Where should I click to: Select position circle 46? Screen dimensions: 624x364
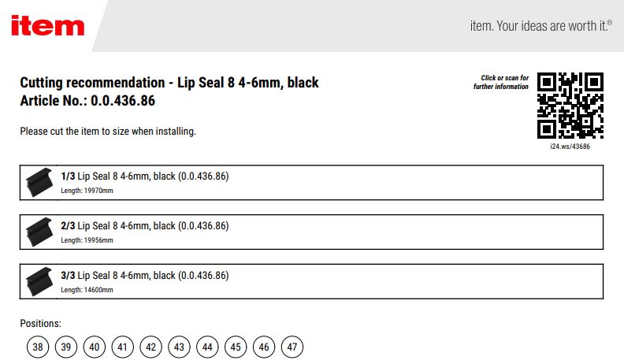264,347
